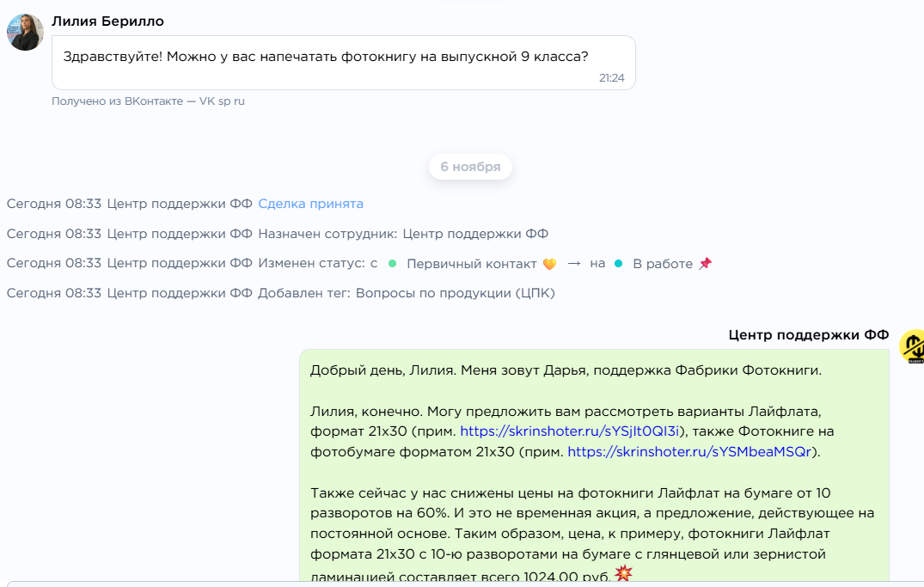This screenshot has height=587, width=924.
Task: Click the orange heart emoji after Первичный контакт
Action: pos(549,264)
